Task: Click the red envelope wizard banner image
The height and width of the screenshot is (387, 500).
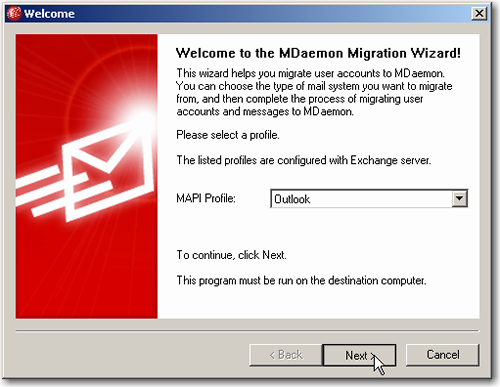Action: pos(86,176)
